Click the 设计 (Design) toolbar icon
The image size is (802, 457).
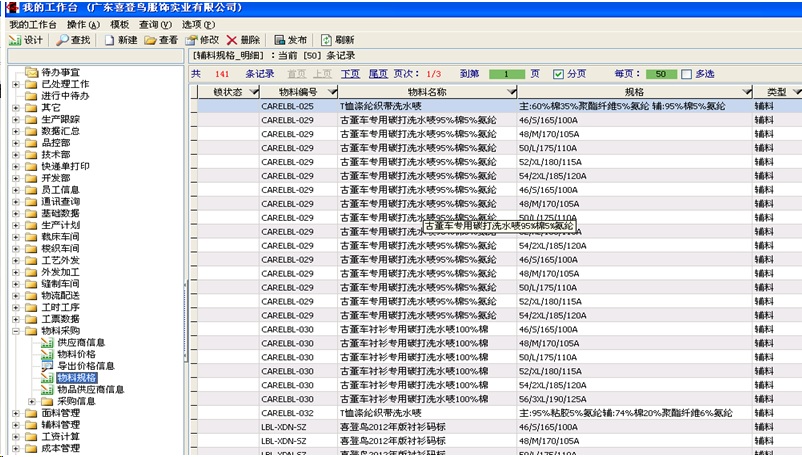click(15, 40)
